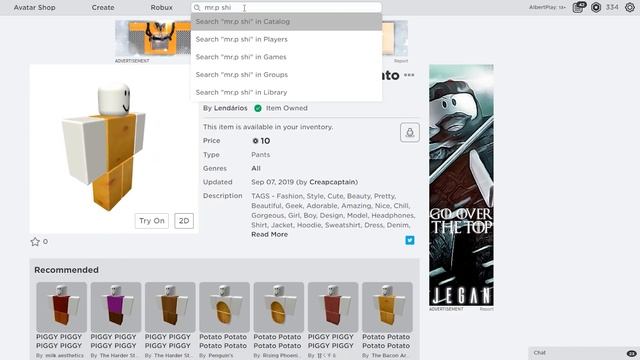Open creator link milk aesthetics
Image resolution: width=640 pixels, height=360 pixels.
(x=64, y=356)
